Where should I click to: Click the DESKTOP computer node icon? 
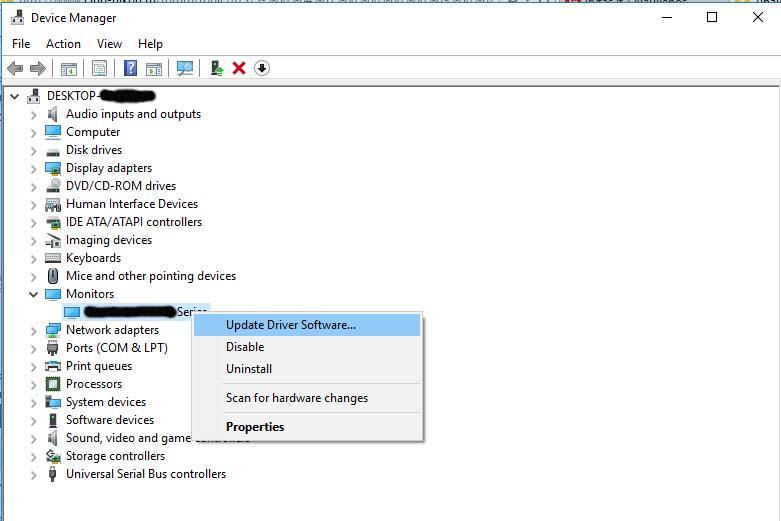33,96
